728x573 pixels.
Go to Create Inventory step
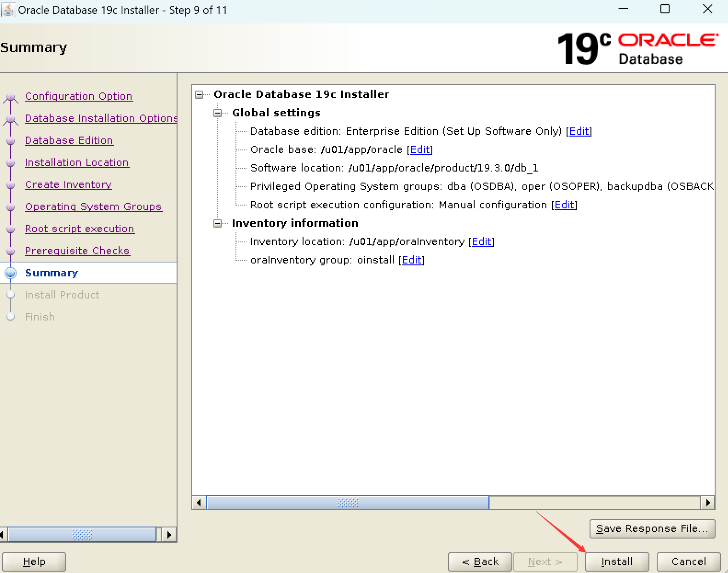[x=69, y=184]
